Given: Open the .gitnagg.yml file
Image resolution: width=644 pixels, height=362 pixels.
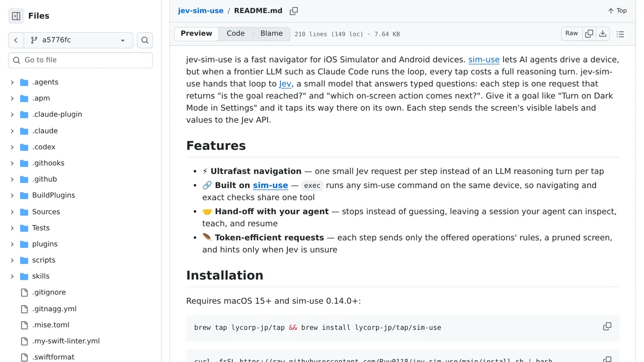Looking at the screenshot, I should 54,309.
